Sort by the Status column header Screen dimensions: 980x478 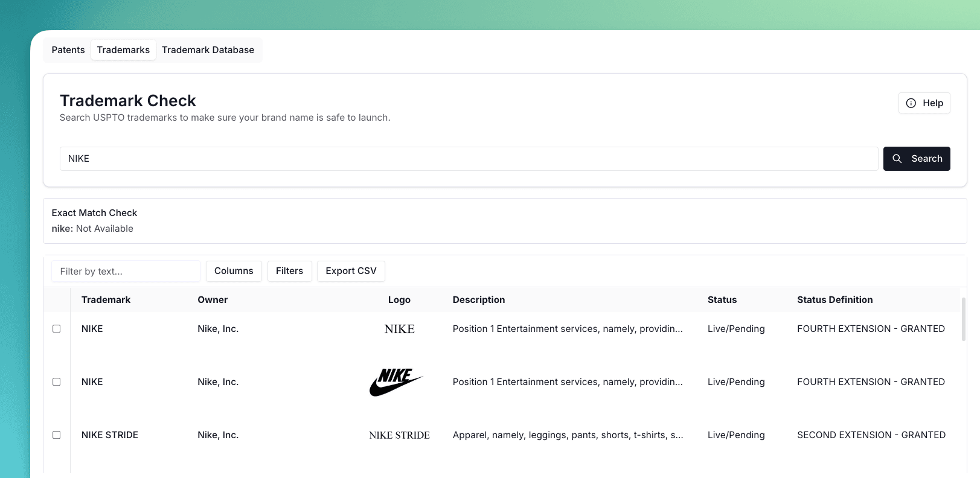click(722, 300)
